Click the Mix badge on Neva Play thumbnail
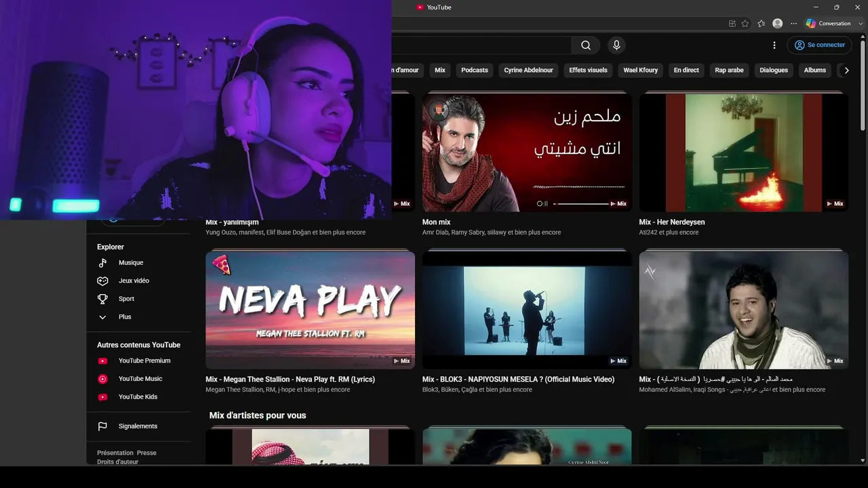This screenshot has height=488, width=868. click(402, 361)
